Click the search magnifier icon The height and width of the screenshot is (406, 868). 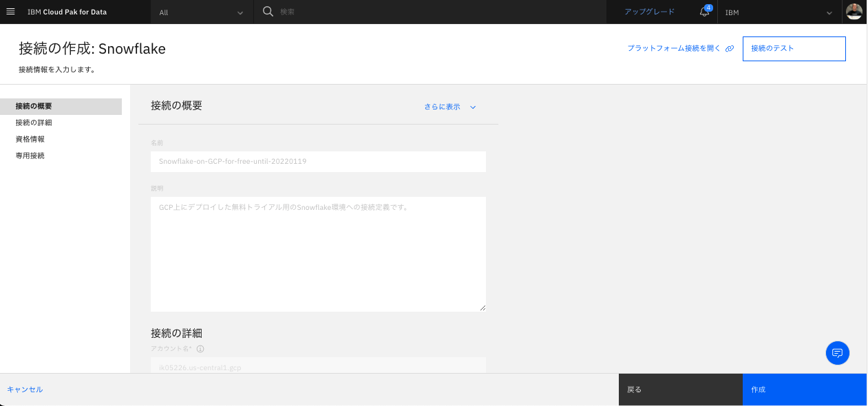click(268, 12)
